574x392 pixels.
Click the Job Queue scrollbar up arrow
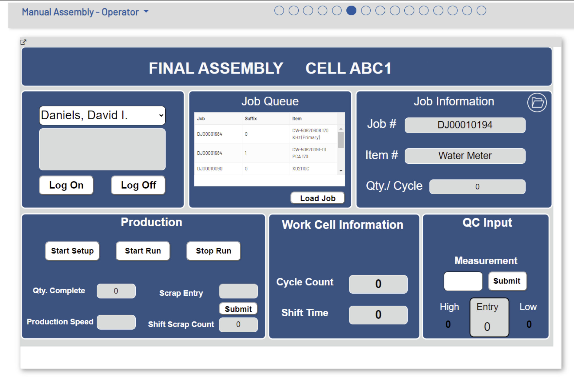tap(341, 129)
